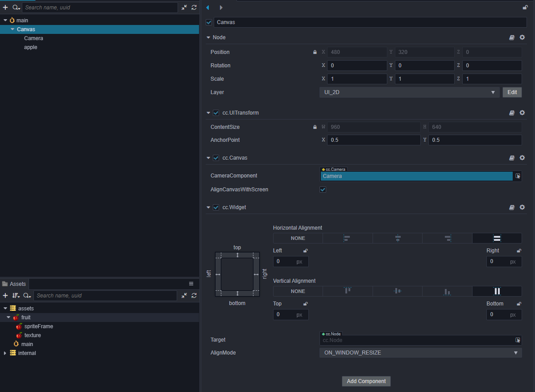
Task: Collapse the main scene tree arrow
Action: [5, 21]
